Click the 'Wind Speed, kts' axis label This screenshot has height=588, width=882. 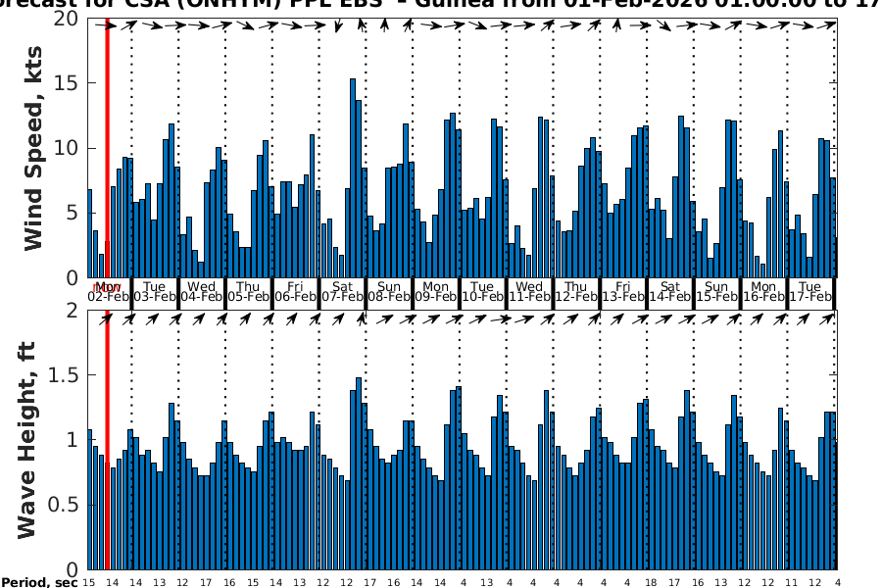(33, 149)
